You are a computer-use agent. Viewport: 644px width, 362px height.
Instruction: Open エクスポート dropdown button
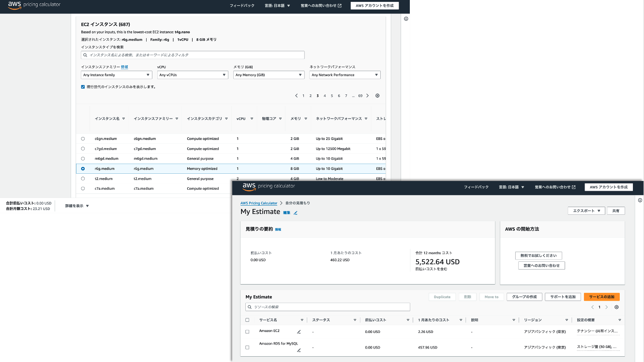tap(586, 211)
